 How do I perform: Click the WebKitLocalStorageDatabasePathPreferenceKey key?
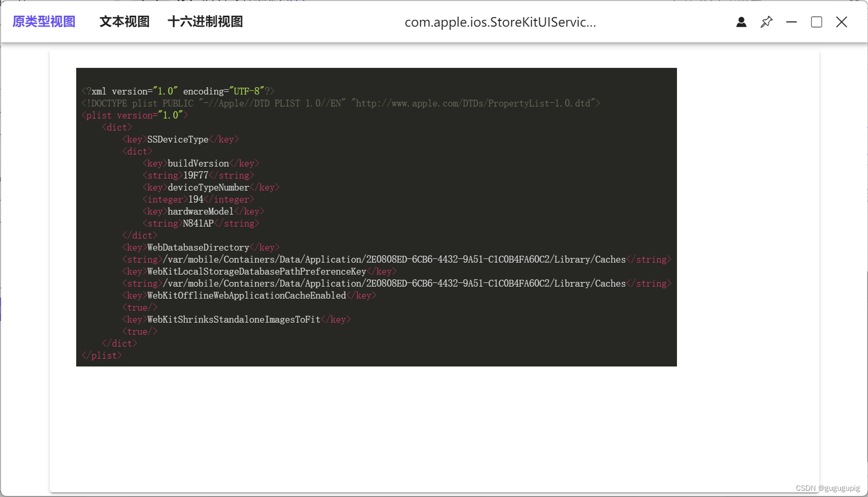(259, 271)
